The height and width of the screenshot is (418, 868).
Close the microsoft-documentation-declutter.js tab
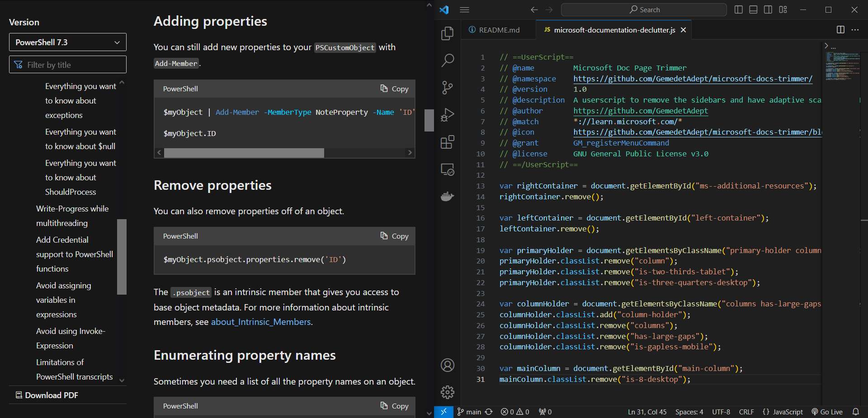(x=683, y=30)
